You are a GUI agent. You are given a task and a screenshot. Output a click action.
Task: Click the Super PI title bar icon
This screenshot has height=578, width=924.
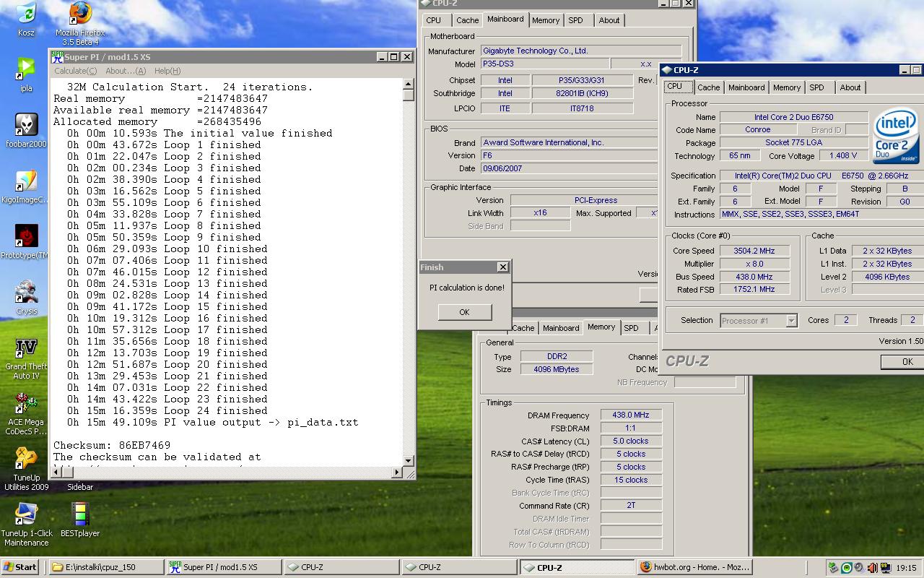(57, 57)
